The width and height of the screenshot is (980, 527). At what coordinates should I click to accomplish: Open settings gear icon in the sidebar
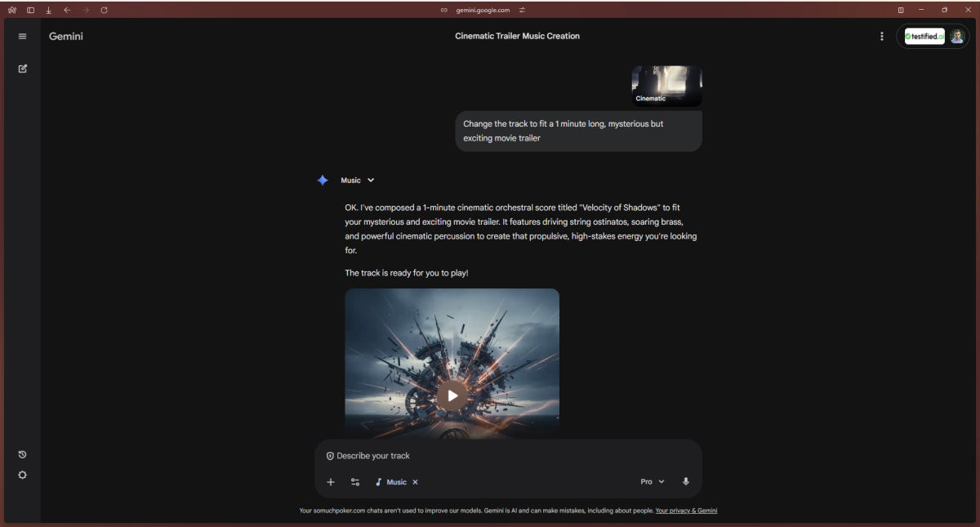[22, 476]
